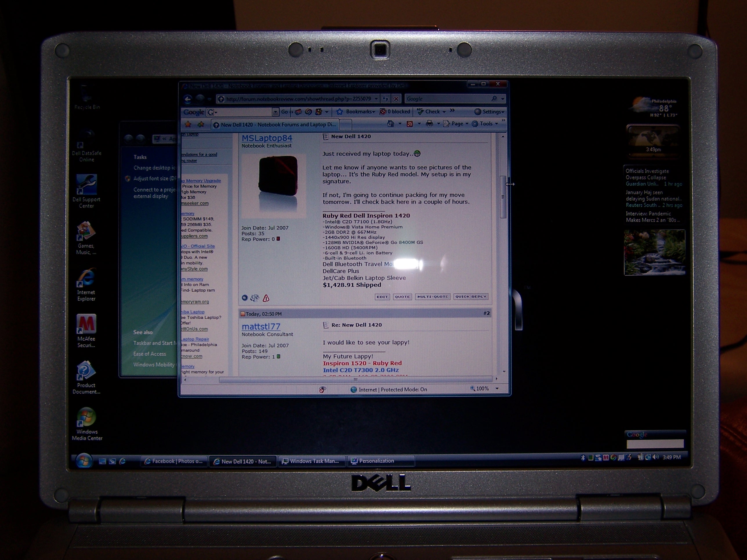Click the vertical scrollbar thumb of the page
Viewport: 747px width, 560px height.
(503, 197)
